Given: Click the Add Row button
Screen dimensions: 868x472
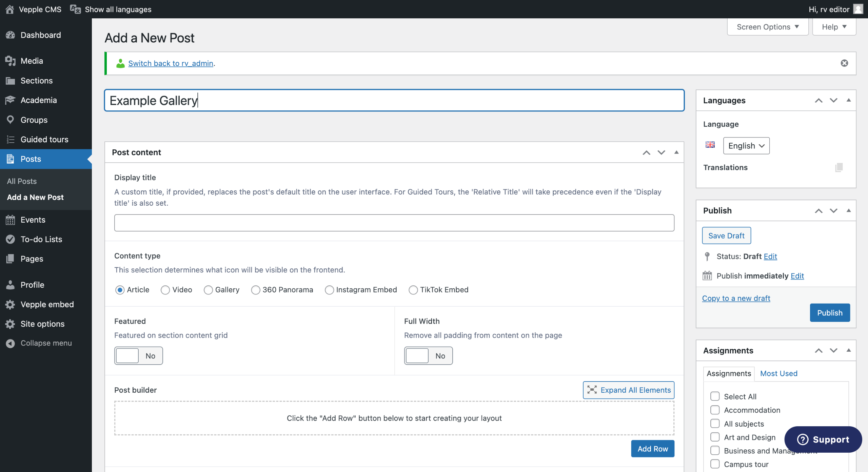Looking at the screenshot, I should [652, 449].
